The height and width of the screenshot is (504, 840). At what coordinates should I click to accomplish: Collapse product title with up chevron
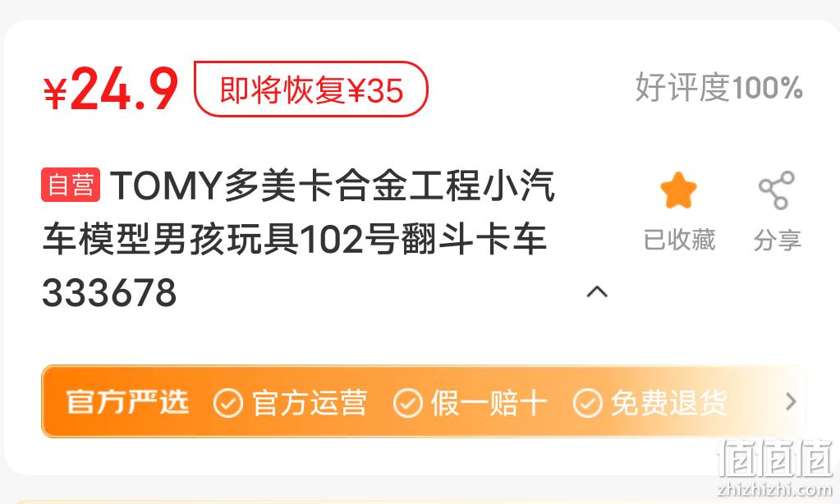pos(597,292)
